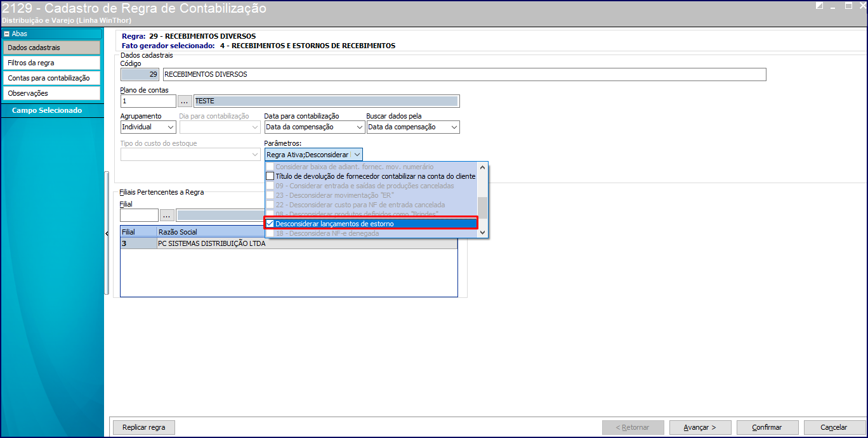
Task: Open the Filtros da regra tab
Action: coord(51,63)
